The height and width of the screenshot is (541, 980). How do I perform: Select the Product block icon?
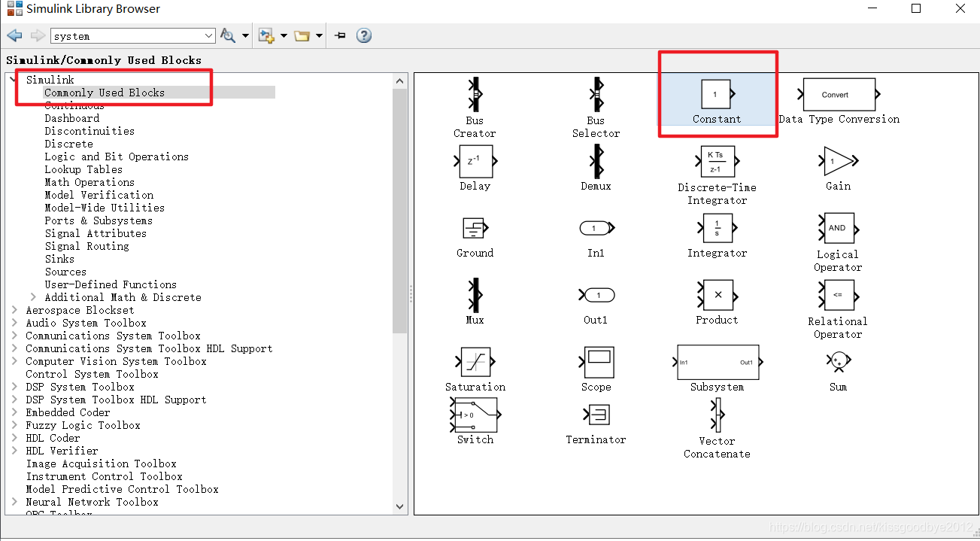coord(717,295)
